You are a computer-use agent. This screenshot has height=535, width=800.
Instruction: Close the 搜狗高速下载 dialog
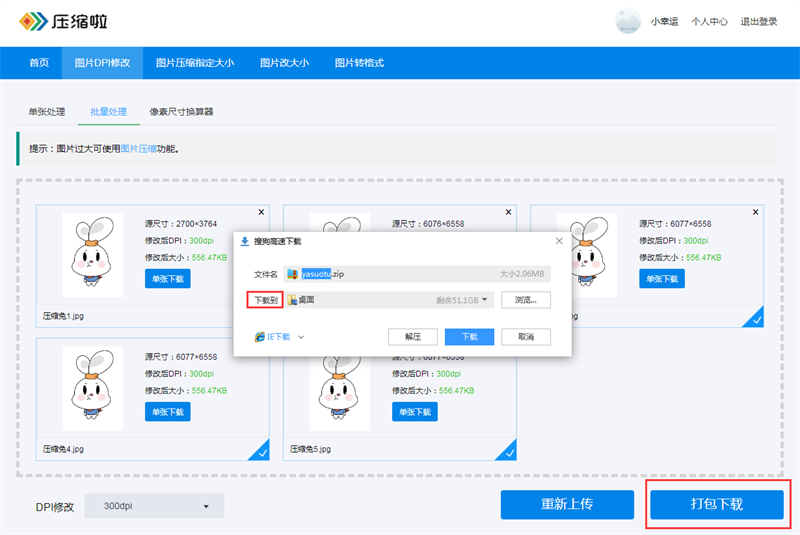click(x=559, y=241)
